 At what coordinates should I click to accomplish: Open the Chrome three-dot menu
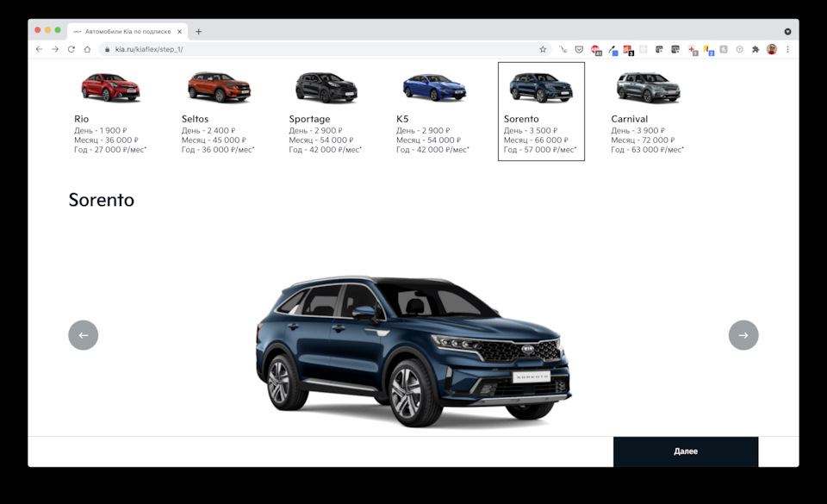tap(788, 49)
